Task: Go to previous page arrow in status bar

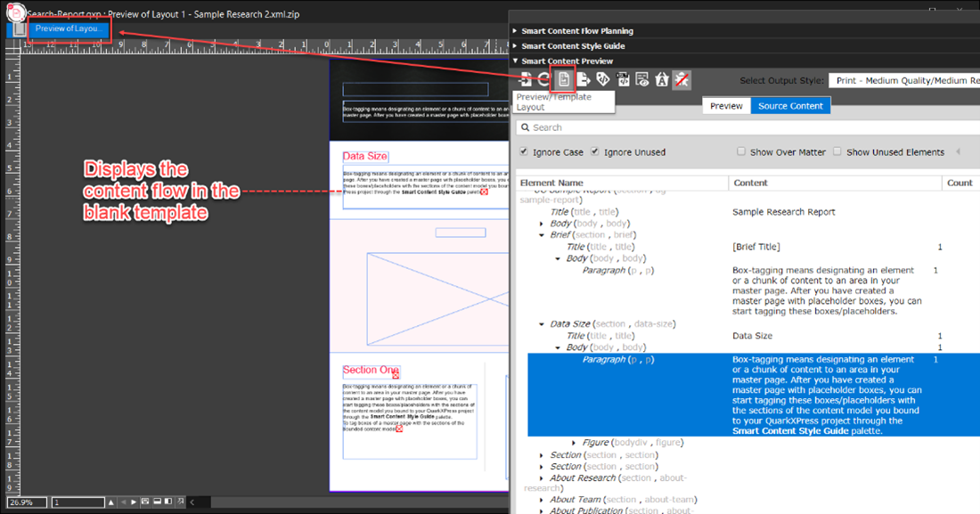Action: pyautogui.click(x=123, y=502)
